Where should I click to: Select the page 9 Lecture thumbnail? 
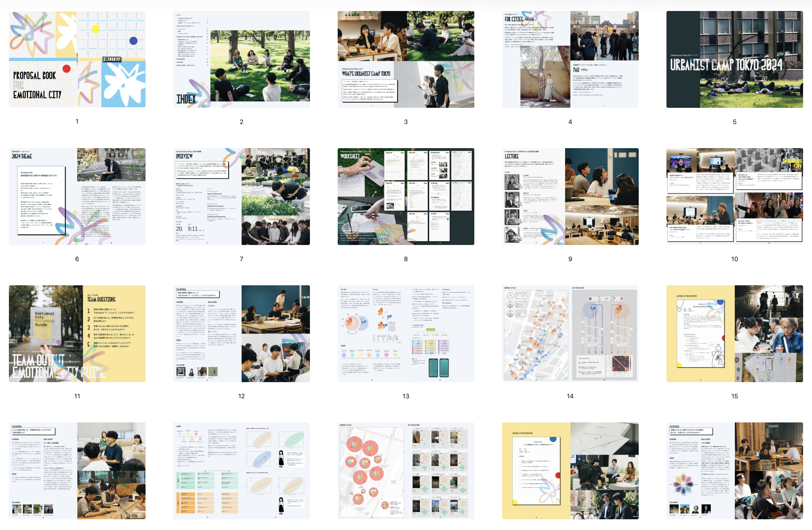[x=570, y=197]
